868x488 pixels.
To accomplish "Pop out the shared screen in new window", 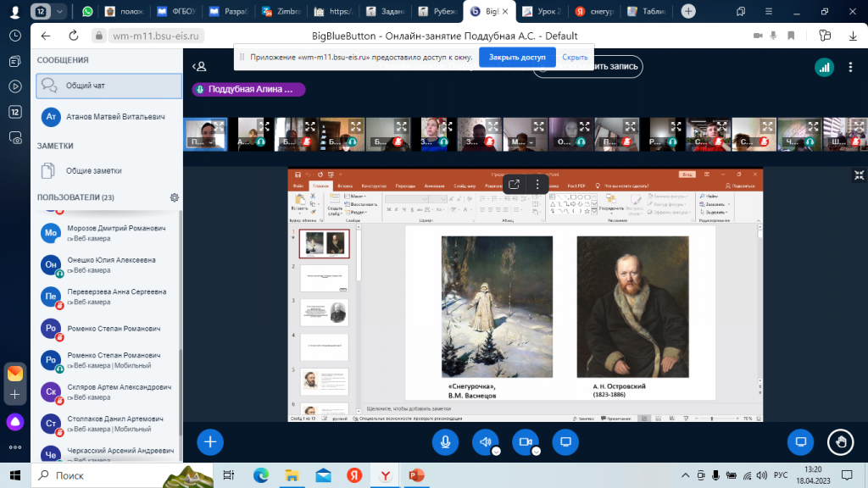I will click(514, 185).
